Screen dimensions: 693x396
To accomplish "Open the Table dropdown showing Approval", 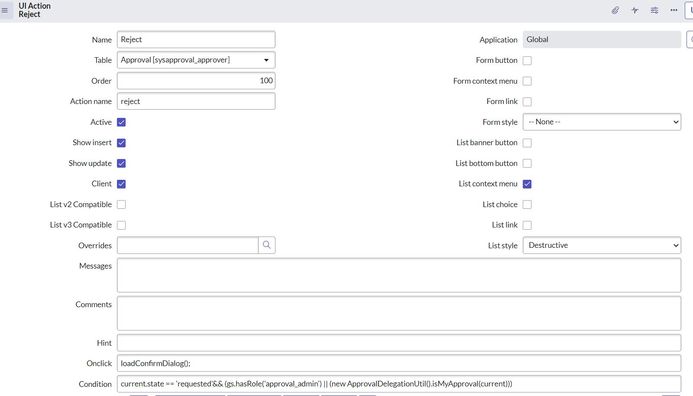I will pos(196,60).
